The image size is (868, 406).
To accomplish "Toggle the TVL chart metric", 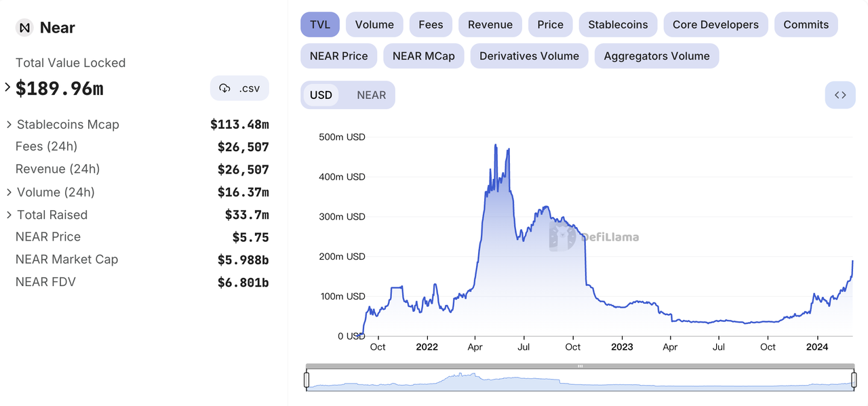I will point(320,24).
